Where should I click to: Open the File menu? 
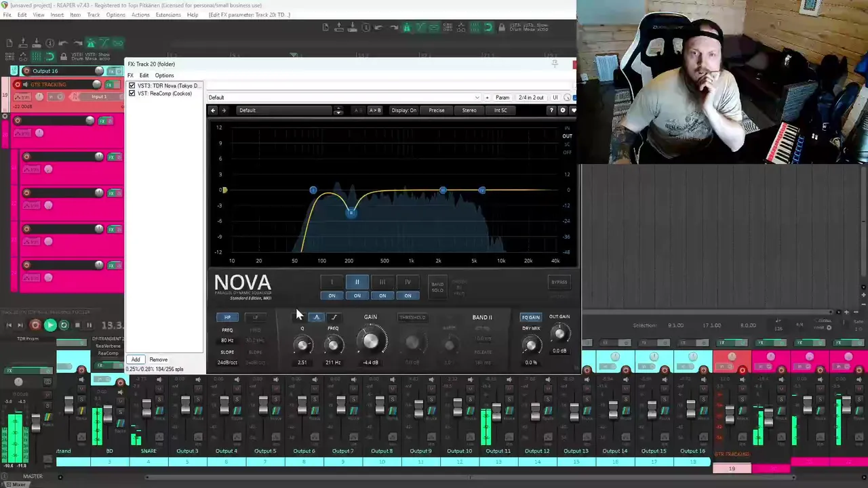tap(7, 15)
